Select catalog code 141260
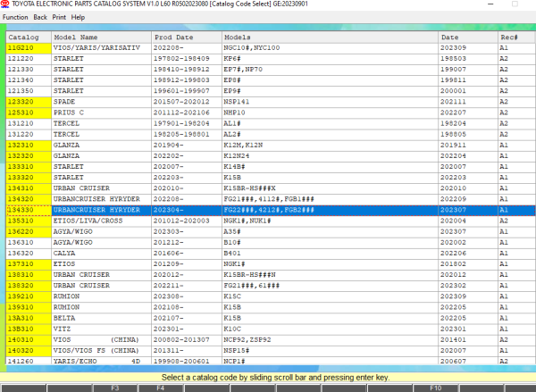The width and height of the screenshot is (536, 392). [29, 362]
